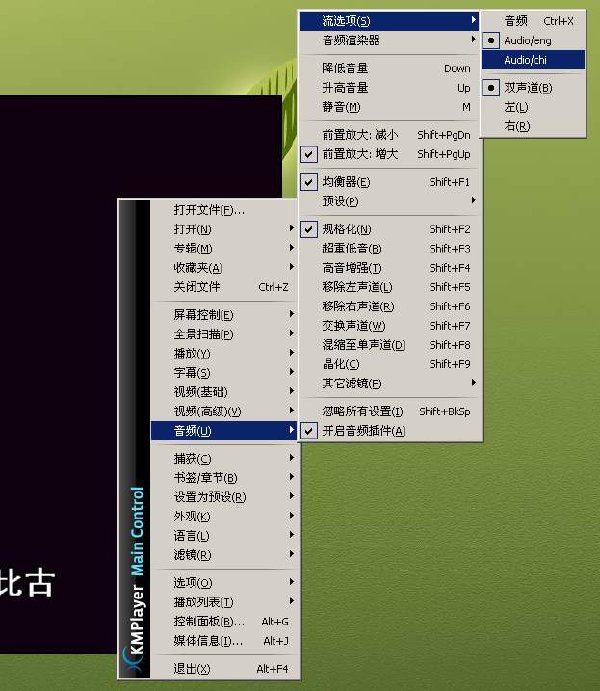Expand 专辑(M) album submenu
The image size is (600, 691).
[x=225, y=248]
